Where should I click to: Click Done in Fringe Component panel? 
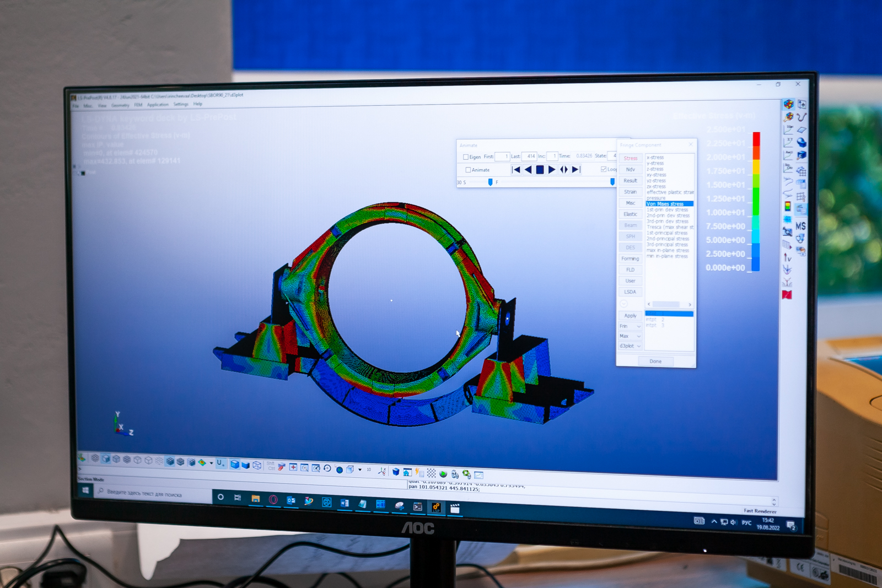click(655, 362)
